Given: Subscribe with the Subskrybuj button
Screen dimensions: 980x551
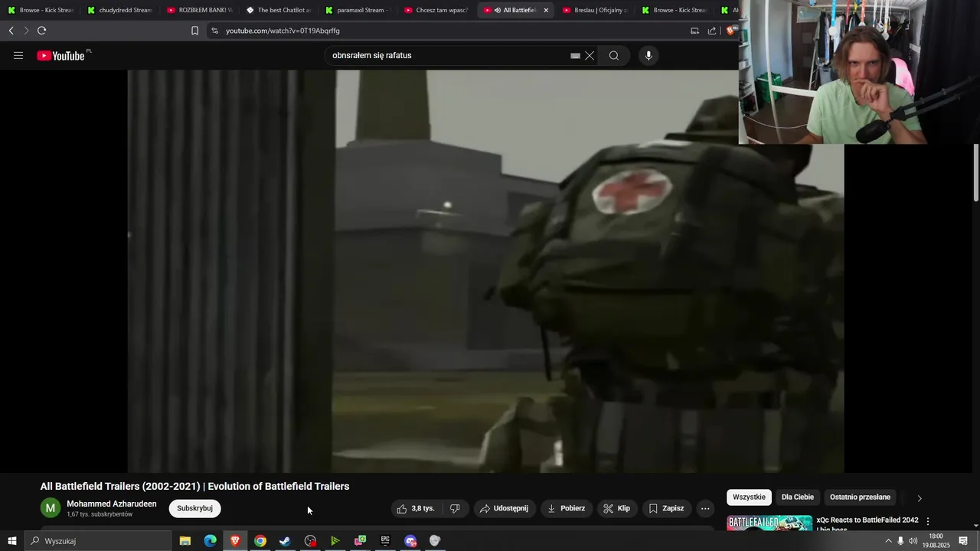Looking at the screenshot, I should pos(194,508).
